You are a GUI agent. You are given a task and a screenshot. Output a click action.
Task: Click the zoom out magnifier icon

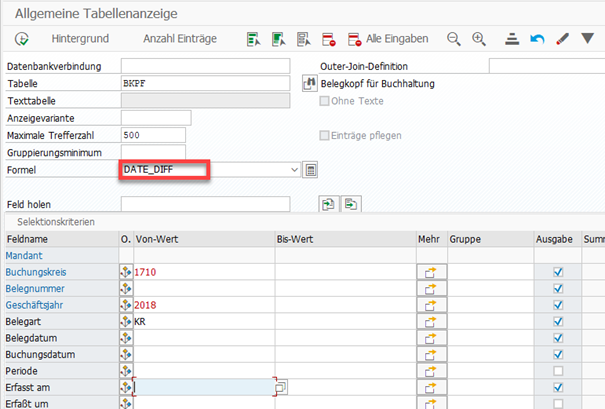454,39
